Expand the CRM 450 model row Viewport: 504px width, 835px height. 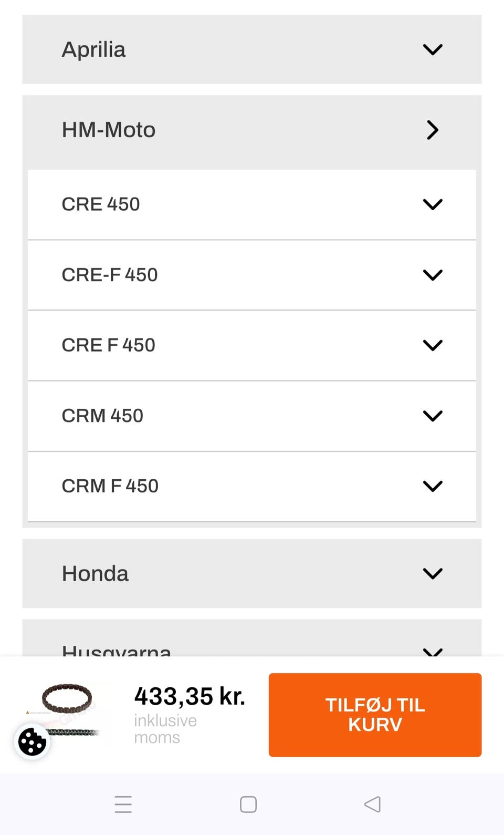(251, 416)
